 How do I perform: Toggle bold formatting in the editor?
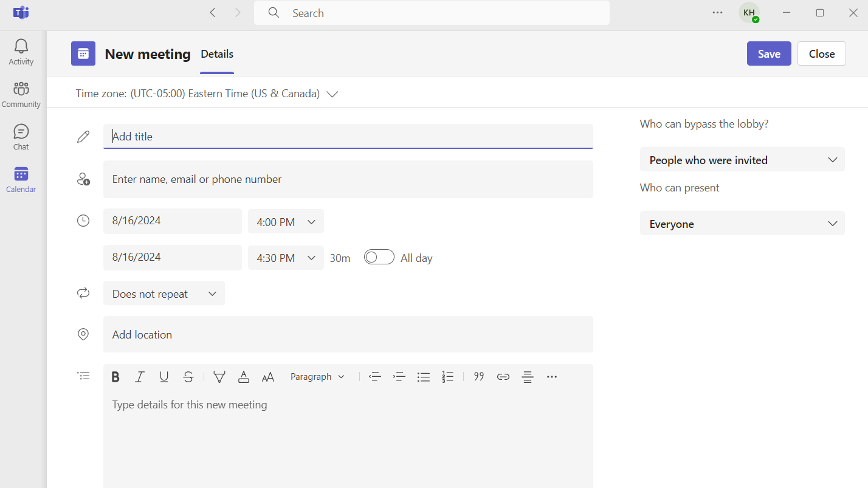tap(115, 377)
